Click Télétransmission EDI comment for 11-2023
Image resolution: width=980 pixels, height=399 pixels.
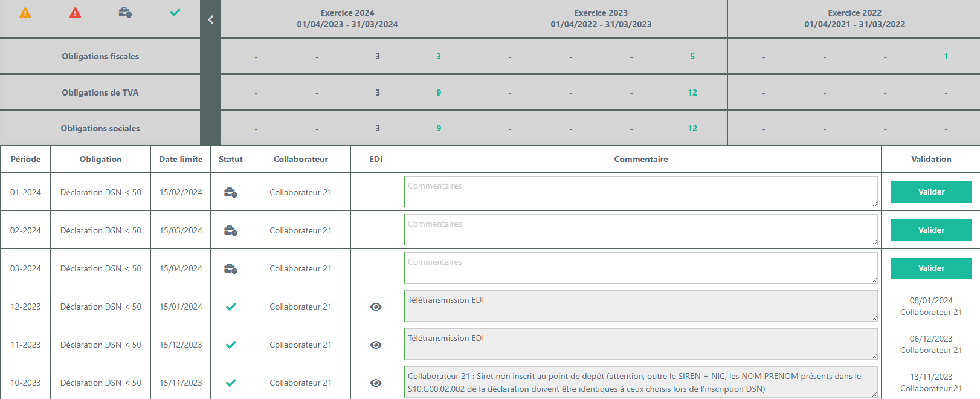click(641, 344)
